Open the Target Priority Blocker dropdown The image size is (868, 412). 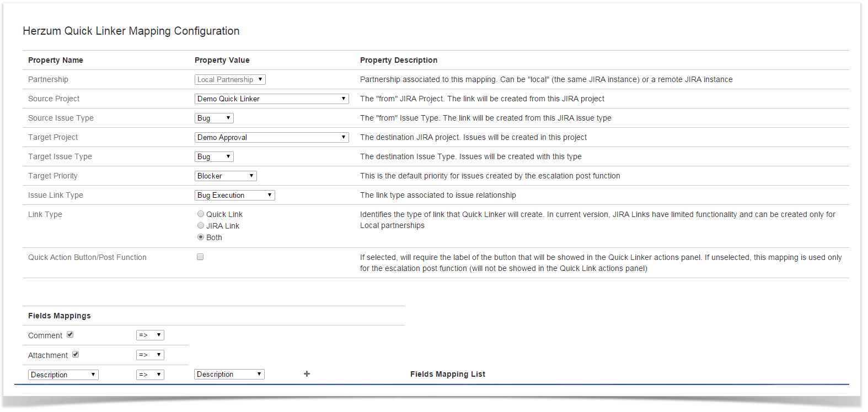(226, 176)
